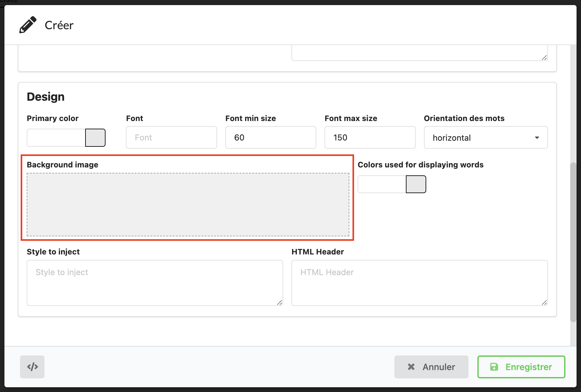This screenshot has width=581, height=392.
Task: Click the dropdown arrow next to horizontal
Action: [537, 138]
